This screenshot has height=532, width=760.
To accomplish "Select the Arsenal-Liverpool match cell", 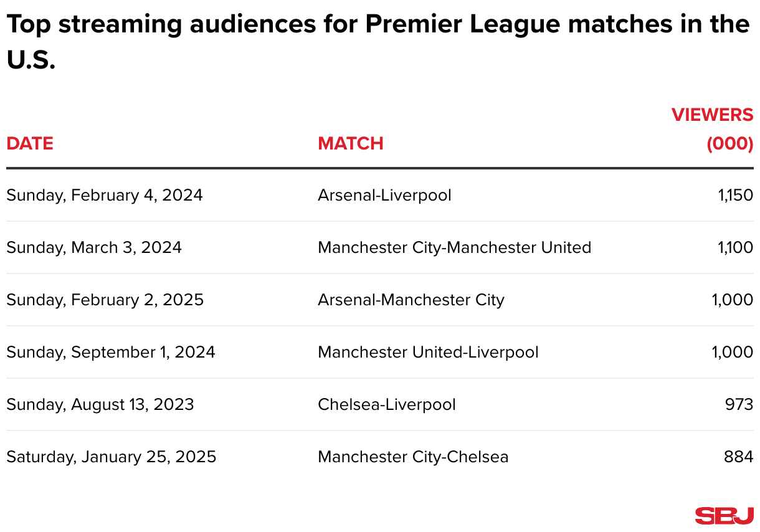I will click(x=384, y=195).
